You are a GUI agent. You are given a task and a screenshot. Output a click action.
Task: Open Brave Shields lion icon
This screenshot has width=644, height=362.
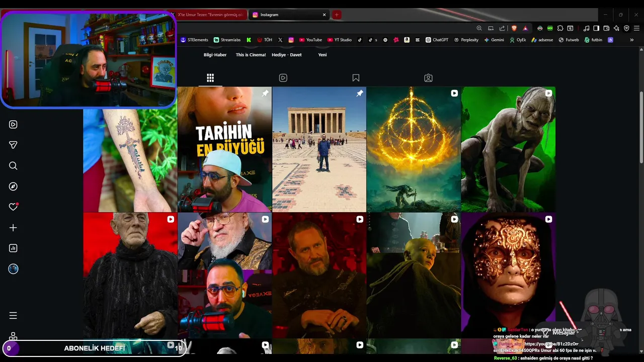514,28
